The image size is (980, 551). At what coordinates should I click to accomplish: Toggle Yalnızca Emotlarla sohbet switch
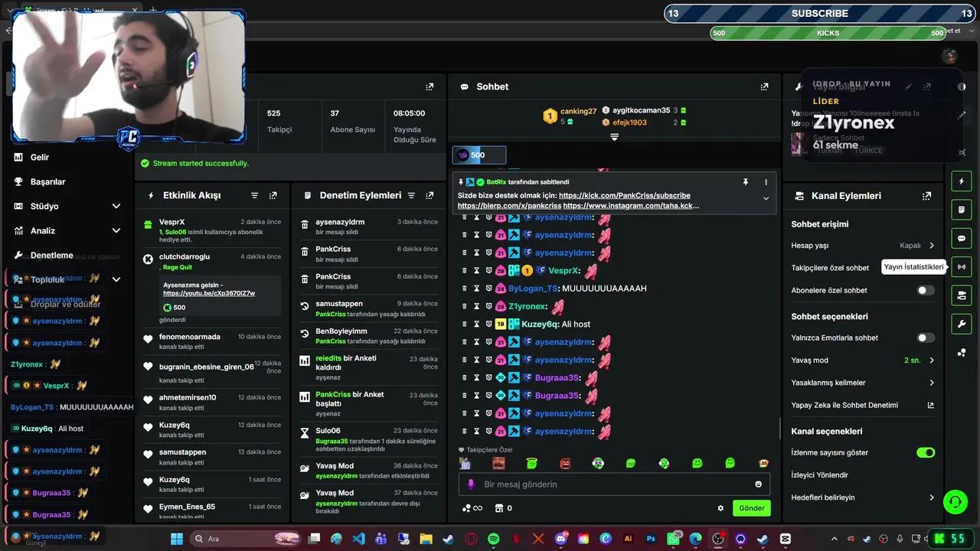coord(926,337)
